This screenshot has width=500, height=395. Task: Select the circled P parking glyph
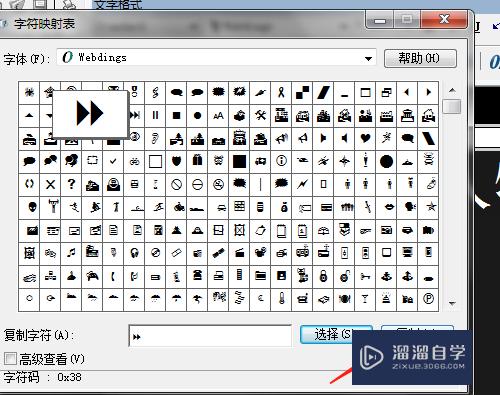428,299
